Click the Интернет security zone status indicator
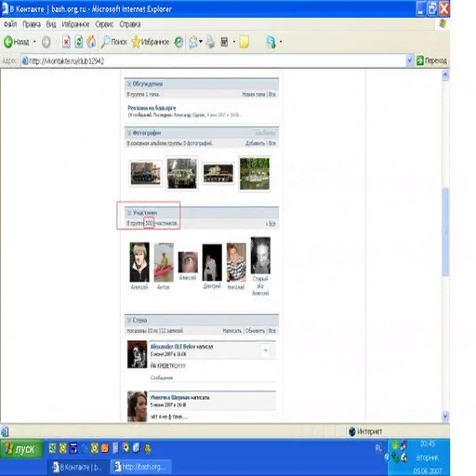Image resolution: width=476 pixels, height=476 pixels. [x=365, y=431]
